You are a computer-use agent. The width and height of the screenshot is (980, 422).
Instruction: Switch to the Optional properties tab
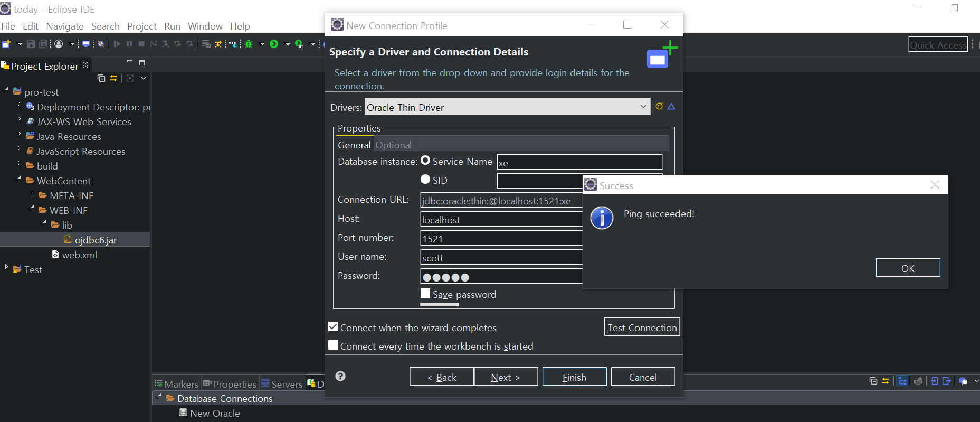[394, 145]
